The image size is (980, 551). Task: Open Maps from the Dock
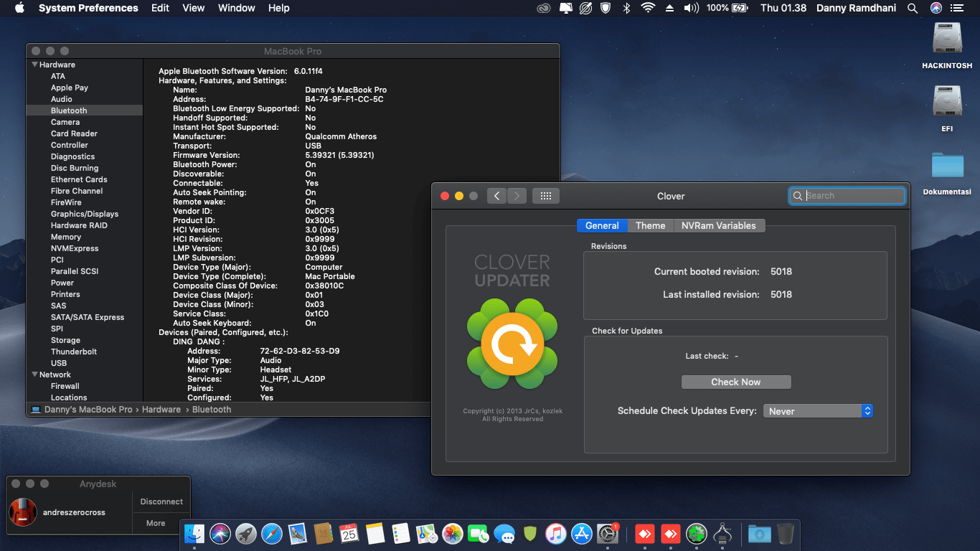point(427,534)
